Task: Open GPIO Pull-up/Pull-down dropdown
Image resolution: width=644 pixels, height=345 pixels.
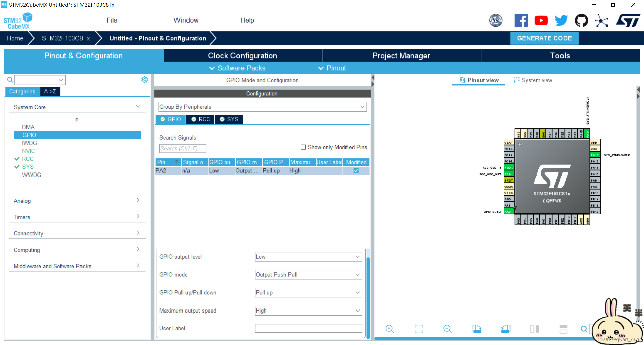Action: 308,293
